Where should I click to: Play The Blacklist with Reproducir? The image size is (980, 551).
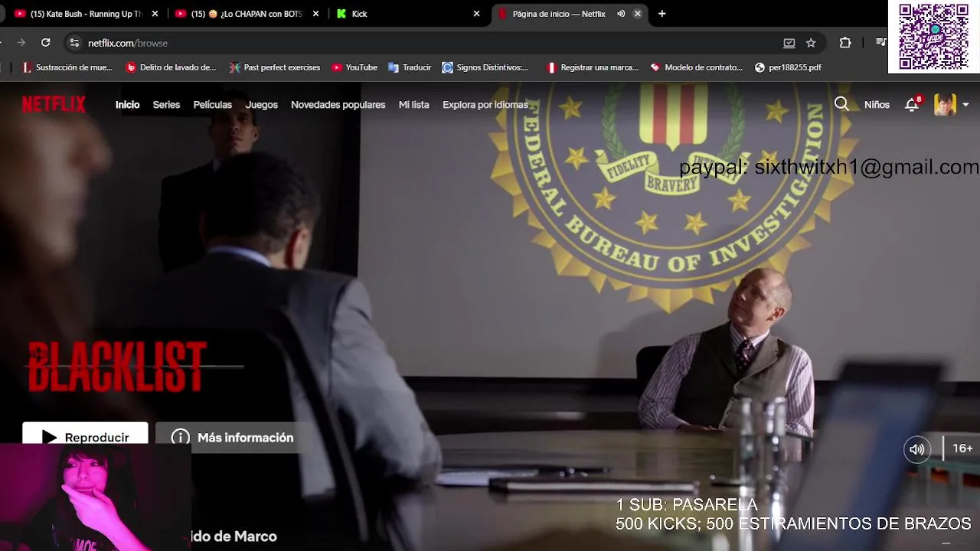coord(85,436)
